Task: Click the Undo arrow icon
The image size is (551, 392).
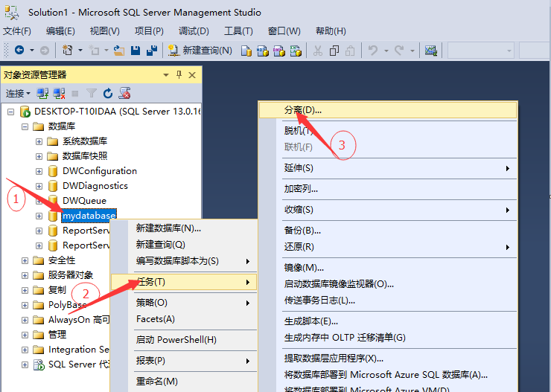Action: [373, 51]
